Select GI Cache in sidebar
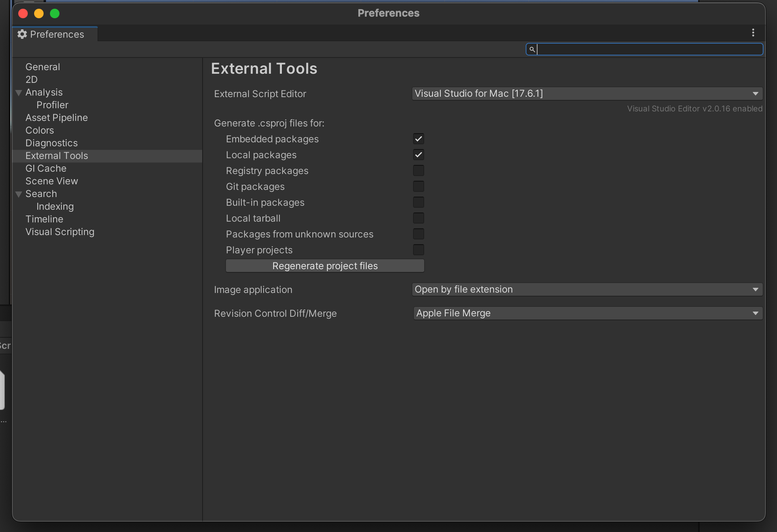This screenshot has width=777, height=532. pos(46,168)
